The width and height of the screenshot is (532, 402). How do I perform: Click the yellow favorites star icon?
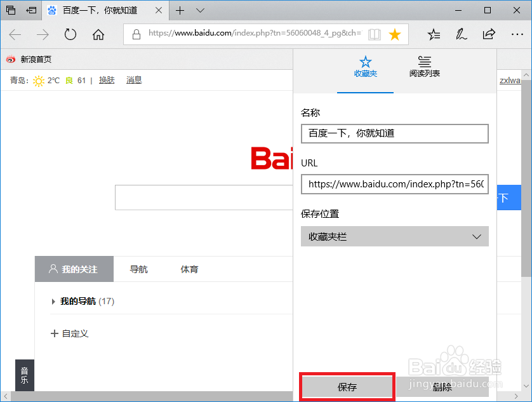[395, 35]
